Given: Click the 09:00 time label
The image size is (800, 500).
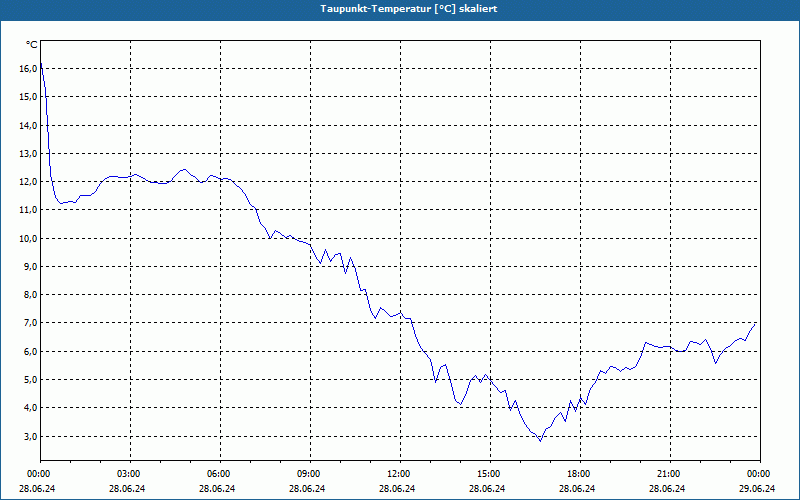Looking at the screenshot, I should 310,474.
